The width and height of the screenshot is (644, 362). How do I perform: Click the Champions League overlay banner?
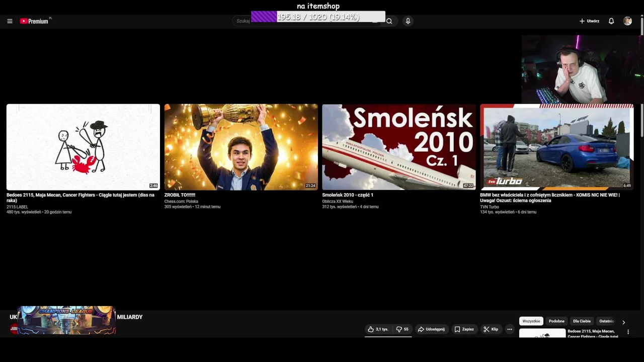tap(66, 320)
